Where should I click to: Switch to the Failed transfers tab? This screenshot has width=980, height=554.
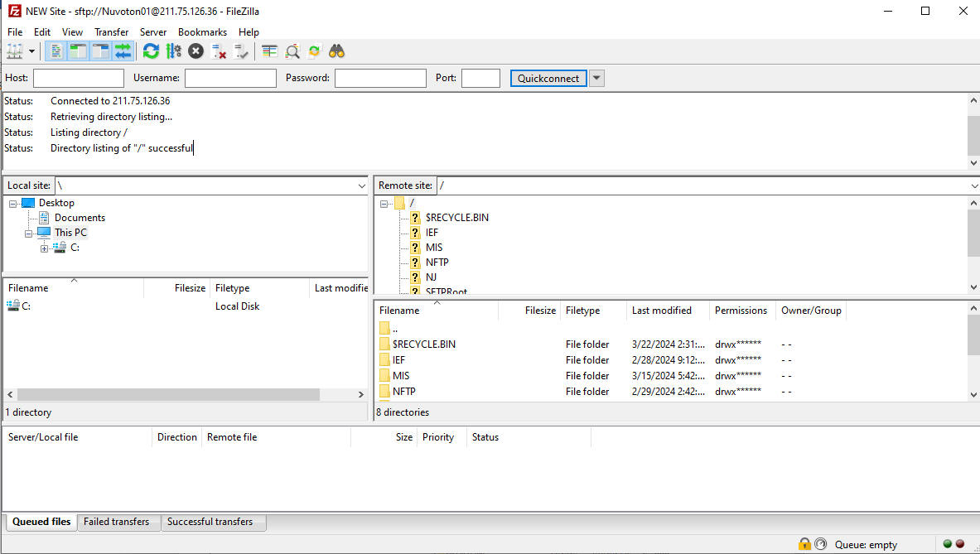tap(116, 522)
